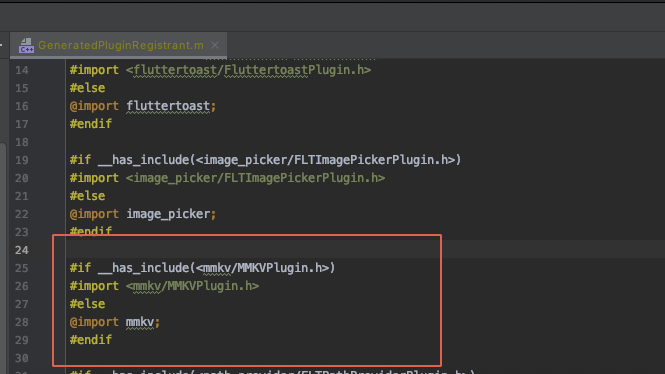Click the #if directive on line 25
Viewport: 665px width, 374px height.
click(x=80, y=268)
